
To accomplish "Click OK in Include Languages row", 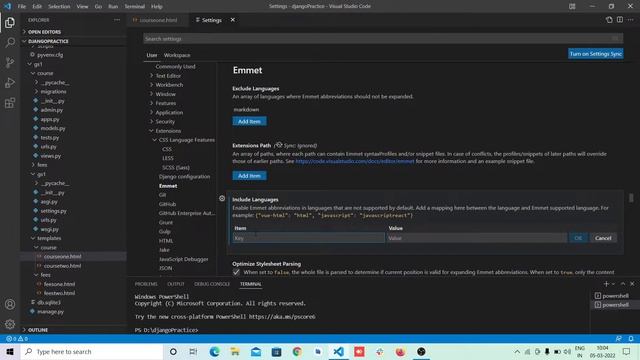I will (578, 238).
